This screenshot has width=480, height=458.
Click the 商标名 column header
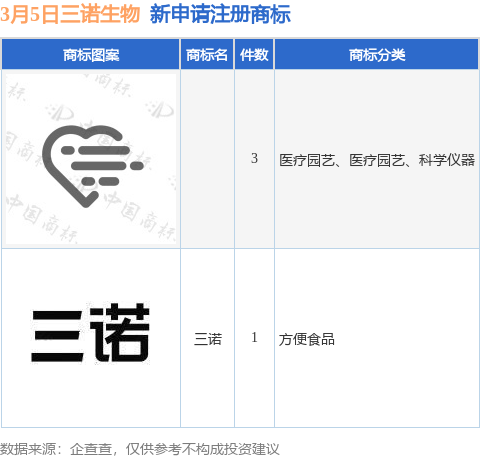pos(207,55)
